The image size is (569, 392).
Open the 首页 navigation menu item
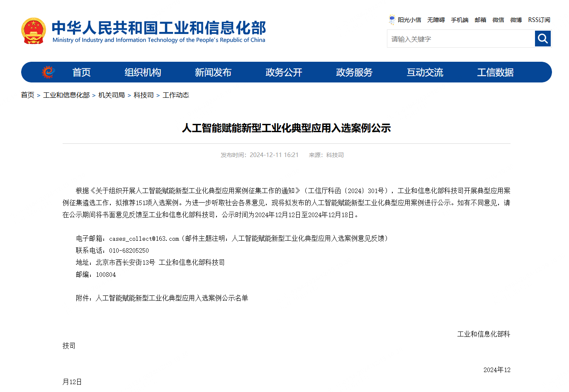[81, 73]
